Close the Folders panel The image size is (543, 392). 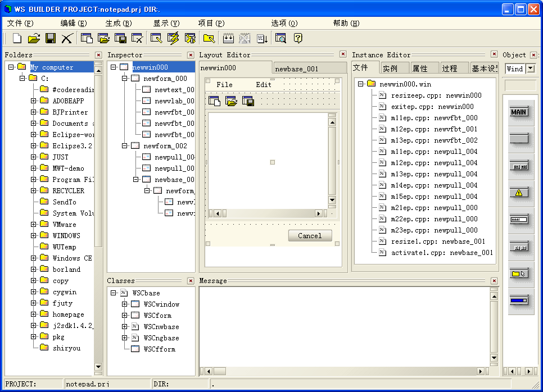[98, 55]
